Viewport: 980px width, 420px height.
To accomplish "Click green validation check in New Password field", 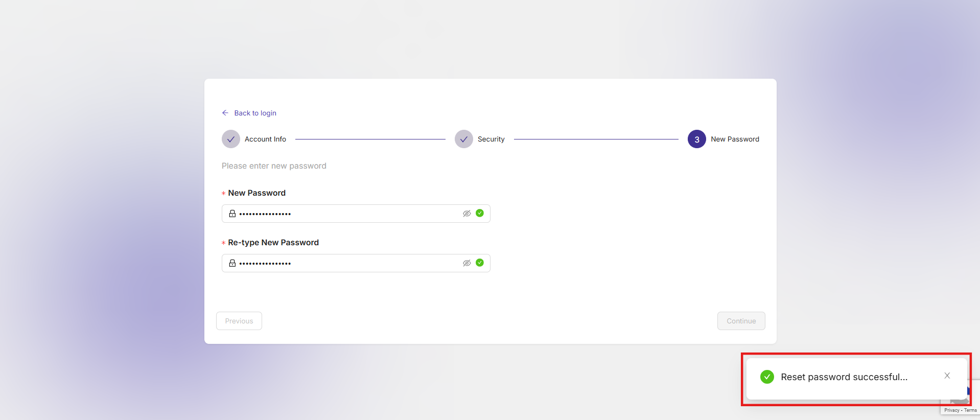I will pyautogui.click(x=480, y=213).
